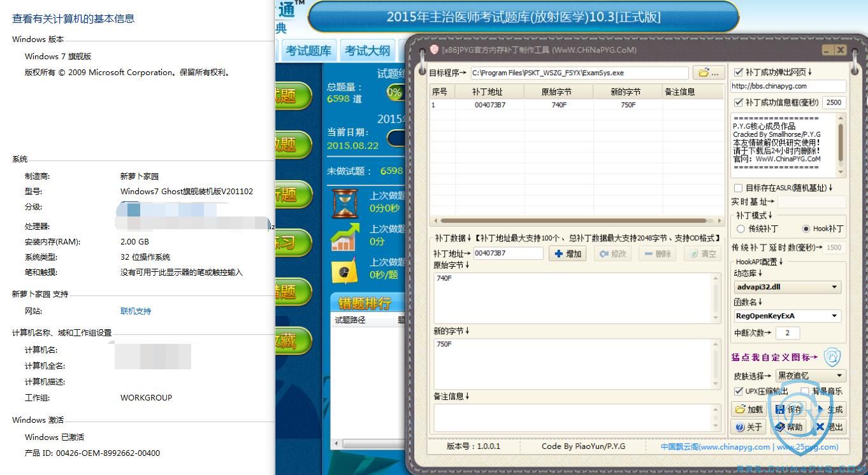Click the 实时基址 field
Viewport: 868px width, 475px height.
[x=812, y=202]
